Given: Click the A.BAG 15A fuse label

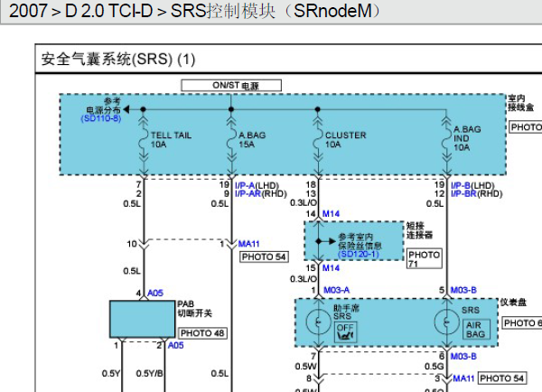Looking at the screenshot, I should pyautogui.click(x=252, y=140).
